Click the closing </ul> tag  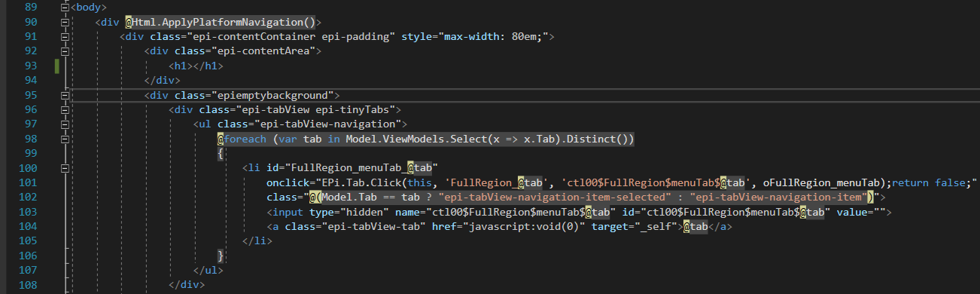209,271
